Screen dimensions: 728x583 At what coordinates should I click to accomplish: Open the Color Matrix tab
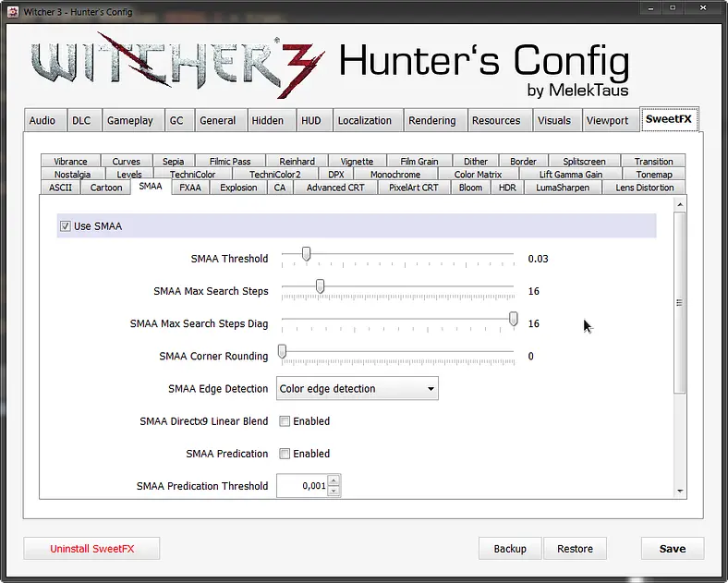click(x=479, y=174)
